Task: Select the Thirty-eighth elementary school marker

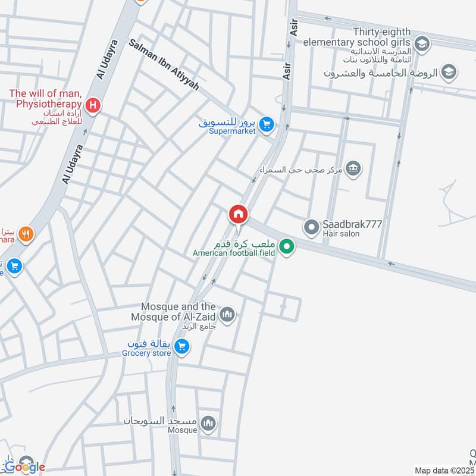Action: point(422,44)
